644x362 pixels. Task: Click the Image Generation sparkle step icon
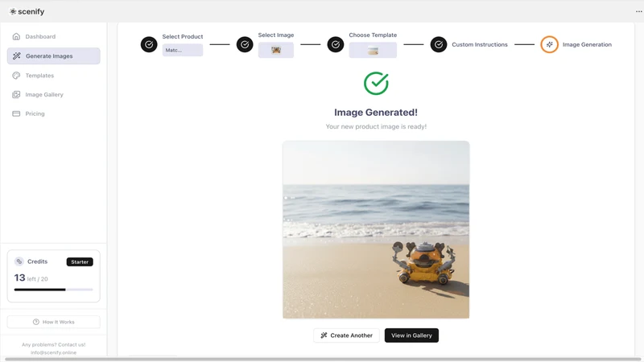point(549,44)
